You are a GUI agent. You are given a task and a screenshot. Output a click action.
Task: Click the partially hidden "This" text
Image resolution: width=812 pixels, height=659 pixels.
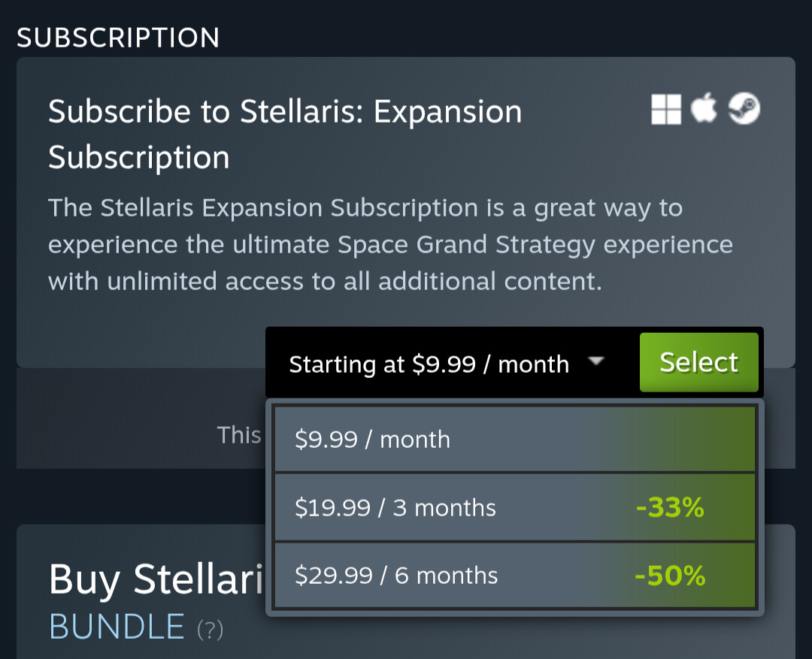click(238, 435)
